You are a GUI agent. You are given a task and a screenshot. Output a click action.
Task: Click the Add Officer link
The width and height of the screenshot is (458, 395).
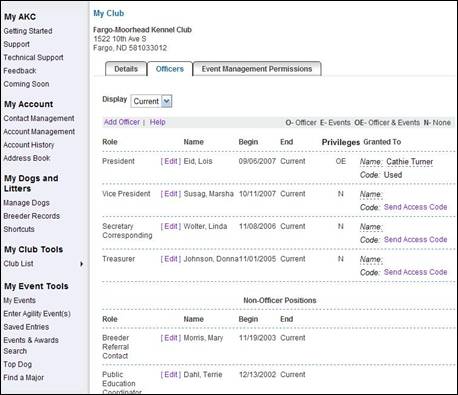[122, 122]
